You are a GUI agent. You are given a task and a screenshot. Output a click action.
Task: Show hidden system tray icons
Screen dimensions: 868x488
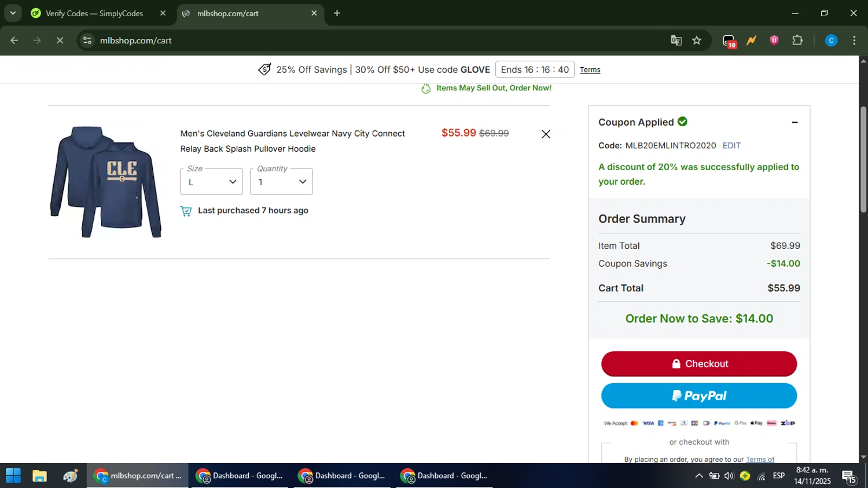(x=699, y=476)
